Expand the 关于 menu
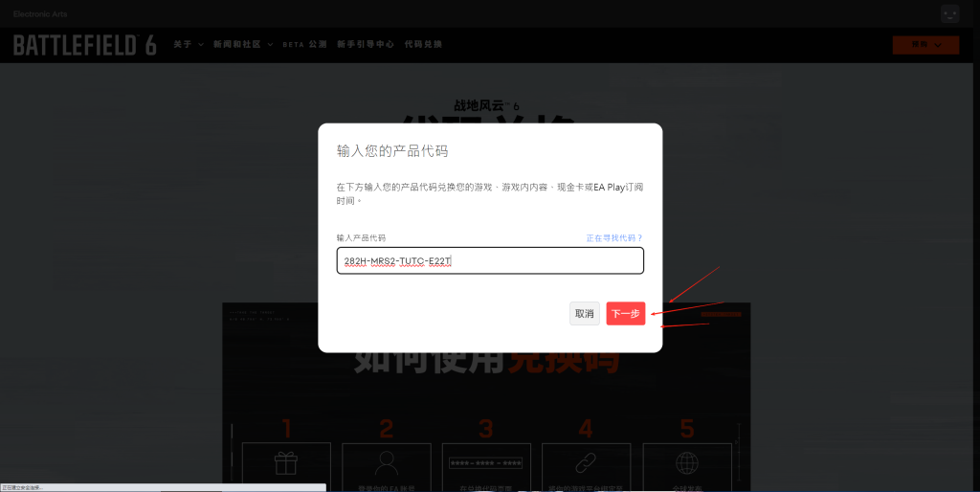Viewport: 980px width, 492px height. pos(189,44)
